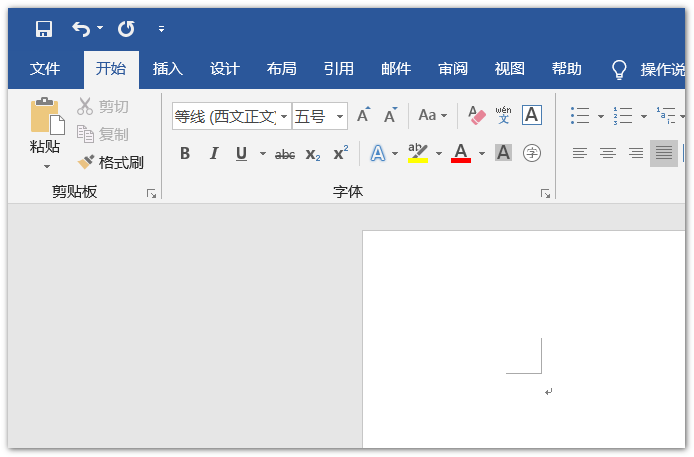
Task: Click the enclosed character 字 icon
Action: tap(532, 154)
